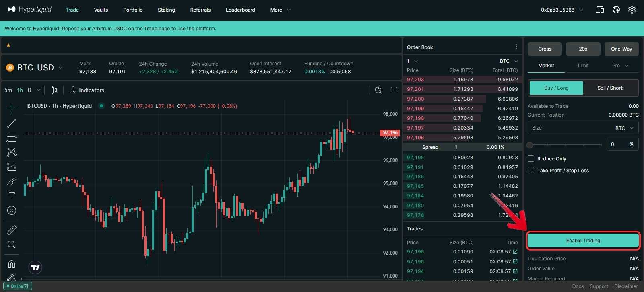644x292 pixels.
Task: Select the brush drawing tool
Action: 12,181
